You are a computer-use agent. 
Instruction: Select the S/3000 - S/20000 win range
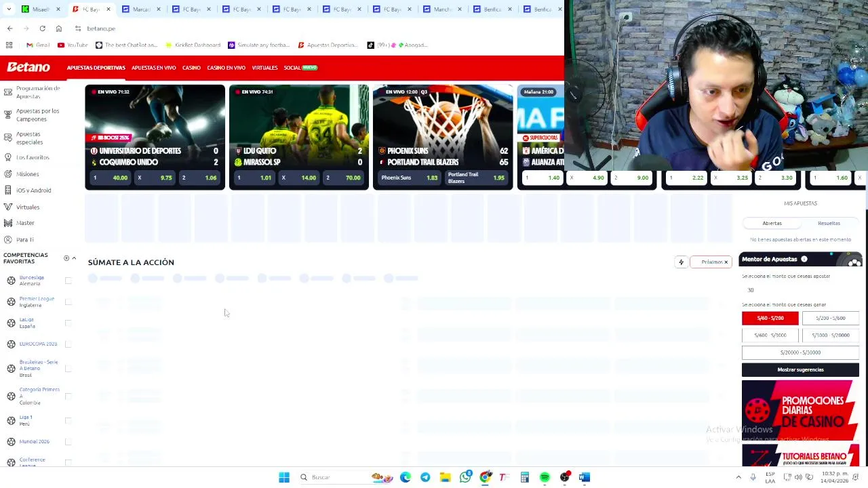click(x=830, y=335)
